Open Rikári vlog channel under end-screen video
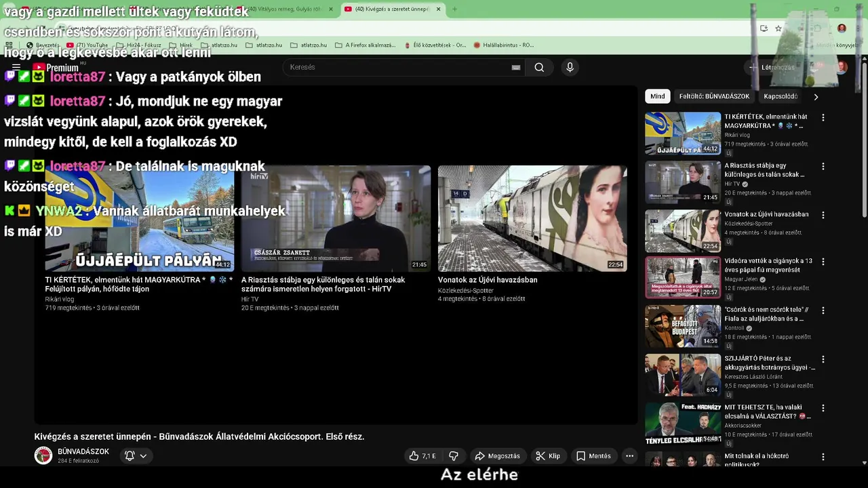Image resolution: width=868 pixels, height=488 pixels. [60, 299]
